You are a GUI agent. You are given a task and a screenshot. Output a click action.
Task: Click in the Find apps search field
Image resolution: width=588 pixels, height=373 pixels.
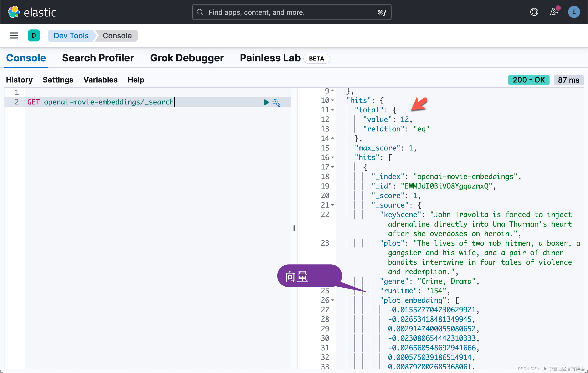click(x=269, y=12)
